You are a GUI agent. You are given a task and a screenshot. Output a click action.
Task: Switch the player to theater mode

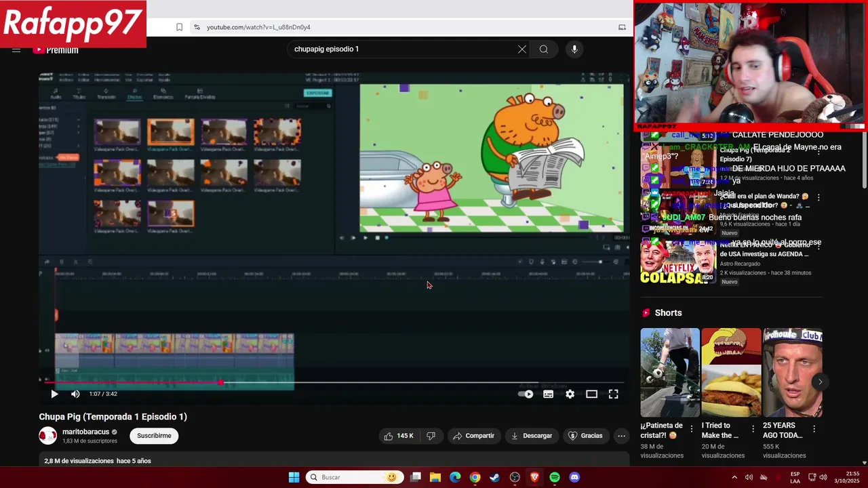pyautogui.click(x=591, y=394)
